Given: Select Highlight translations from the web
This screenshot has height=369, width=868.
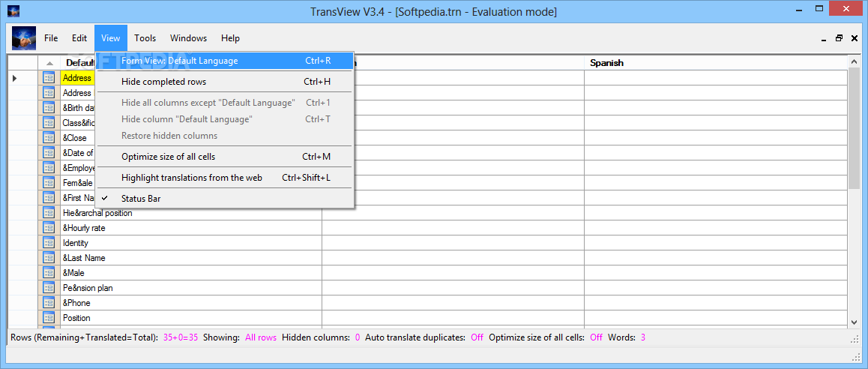Looking at the screenshot, I should click(226, 178).
